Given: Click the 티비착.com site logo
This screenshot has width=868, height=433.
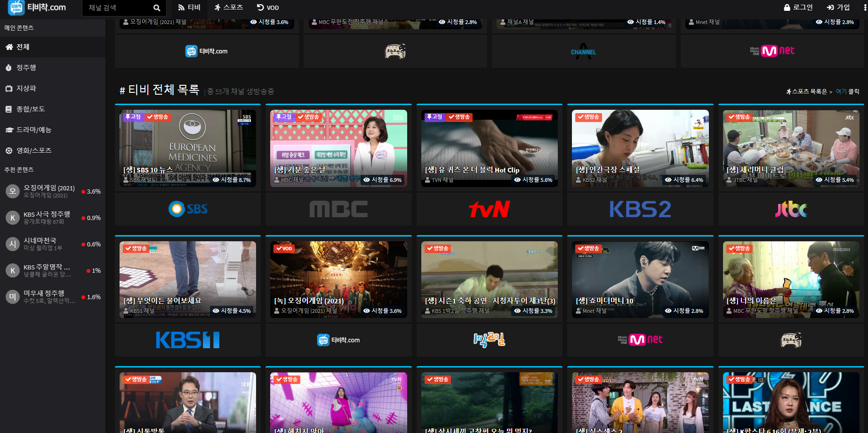Looking at the screenshot, I should (x=37, y=8).
